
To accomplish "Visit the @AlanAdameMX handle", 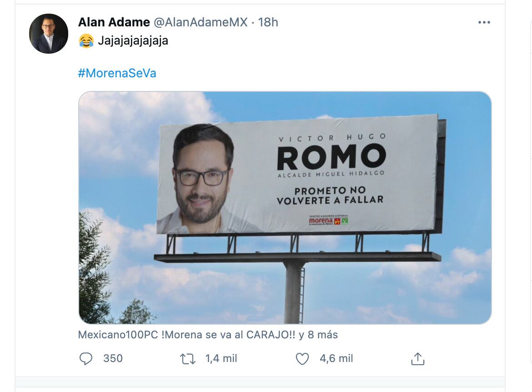I will coord(201,22).
